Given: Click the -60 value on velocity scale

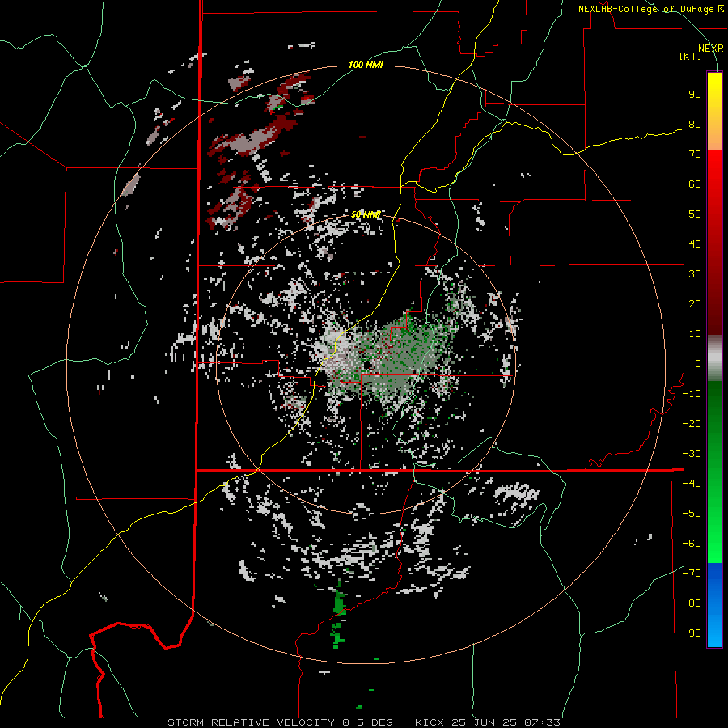Looking at the screenshot, I should point(692,544).
